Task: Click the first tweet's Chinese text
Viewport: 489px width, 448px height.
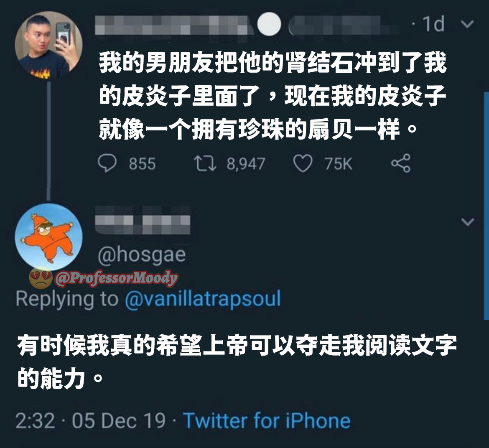Action: [273, 96]
